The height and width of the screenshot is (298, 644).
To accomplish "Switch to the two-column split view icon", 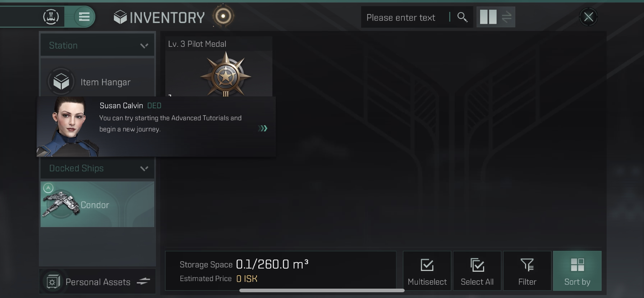I will [488, 17].
